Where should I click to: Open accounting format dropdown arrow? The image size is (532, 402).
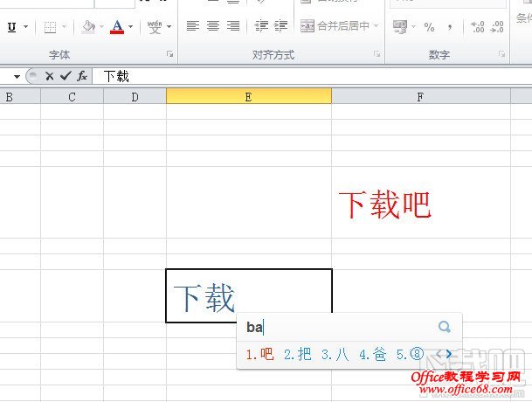click(413, 26)
